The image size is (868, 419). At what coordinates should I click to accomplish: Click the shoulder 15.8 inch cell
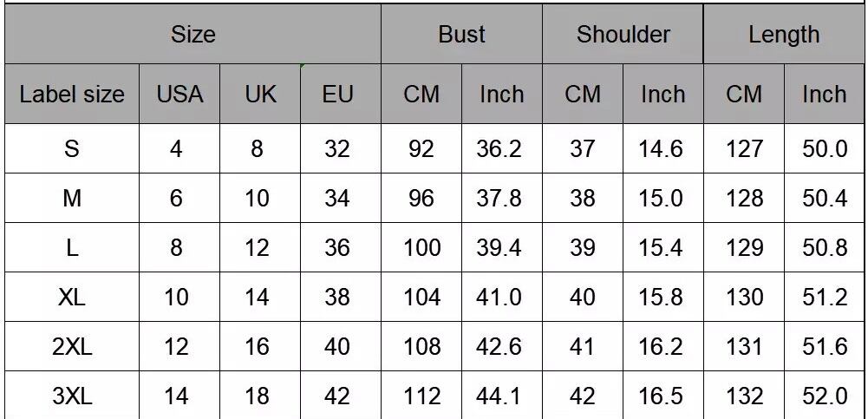coord(661,298)
